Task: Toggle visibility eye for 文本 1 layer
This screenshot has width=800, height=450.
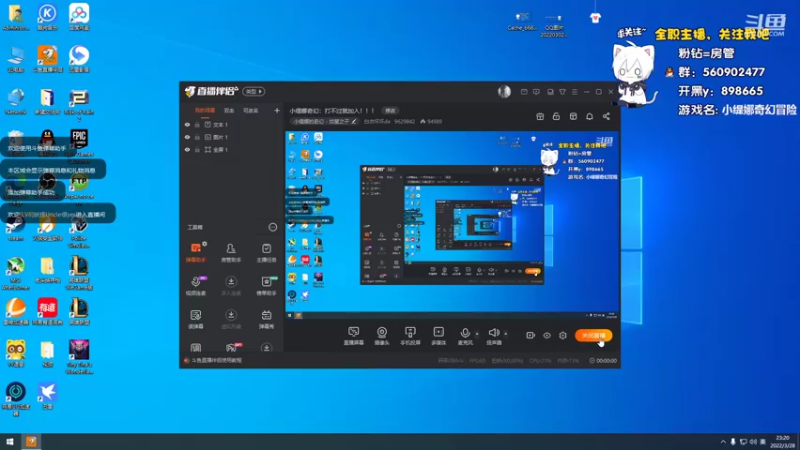Action: [x=187, y=124]
